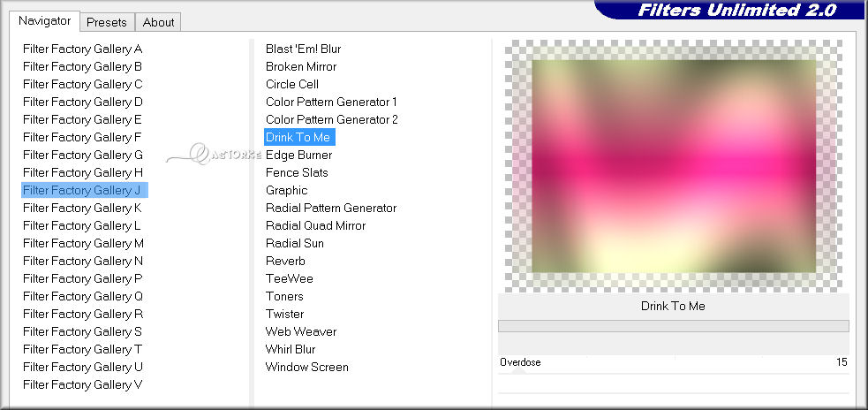Select Filter Factory Gallery H

[82, 173]
